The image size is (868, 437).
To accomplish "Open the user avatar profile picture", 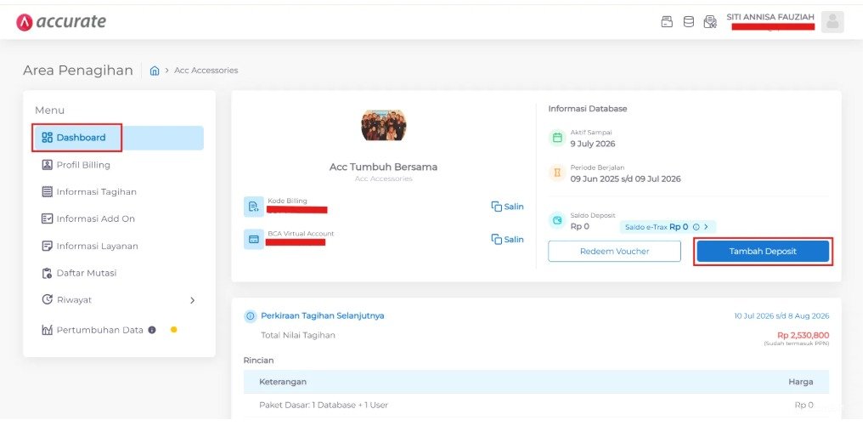I will pos(832,21).
